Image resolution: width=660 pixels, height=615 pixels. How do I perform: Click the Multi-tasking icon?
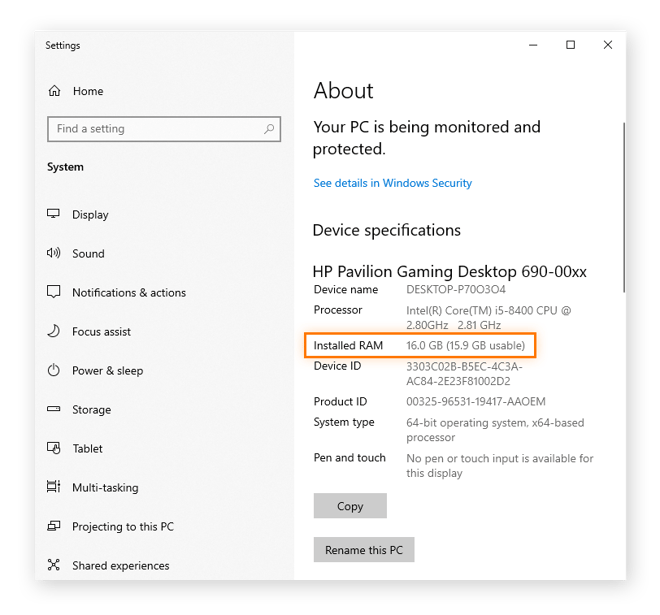[x=53, y=487]
